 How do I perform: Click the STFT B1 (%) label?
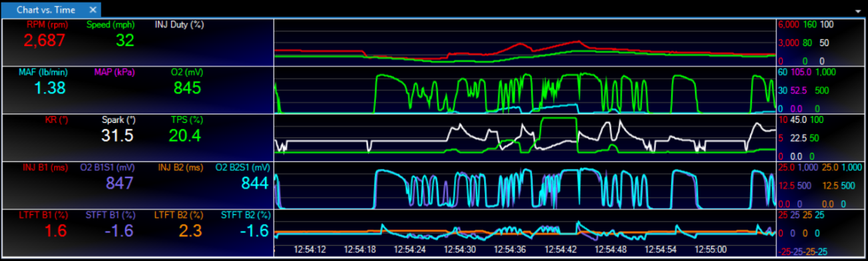[x=111, y=215]
